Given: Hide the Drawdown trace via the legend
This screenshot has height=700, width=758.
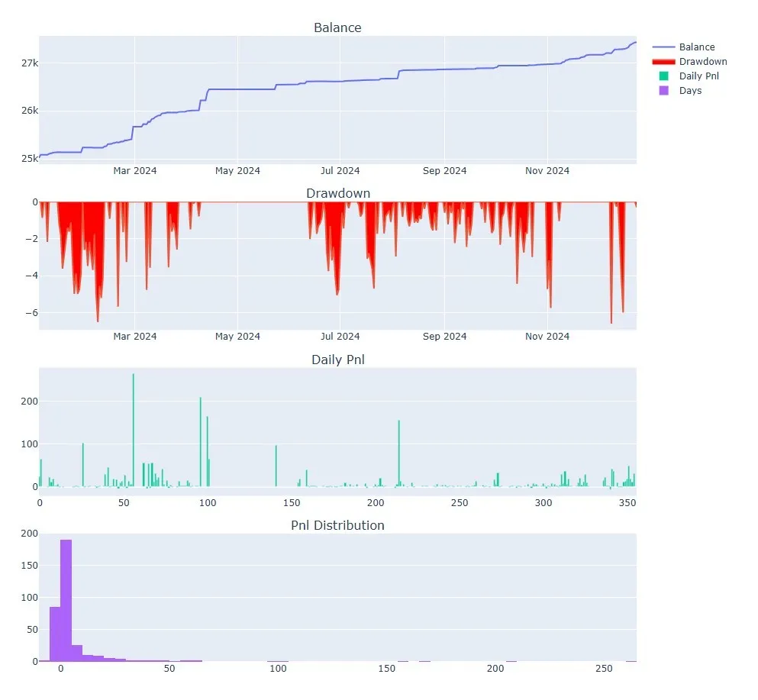Looking at the screenshot, I should pyautogui.click(x=690, y=61).
